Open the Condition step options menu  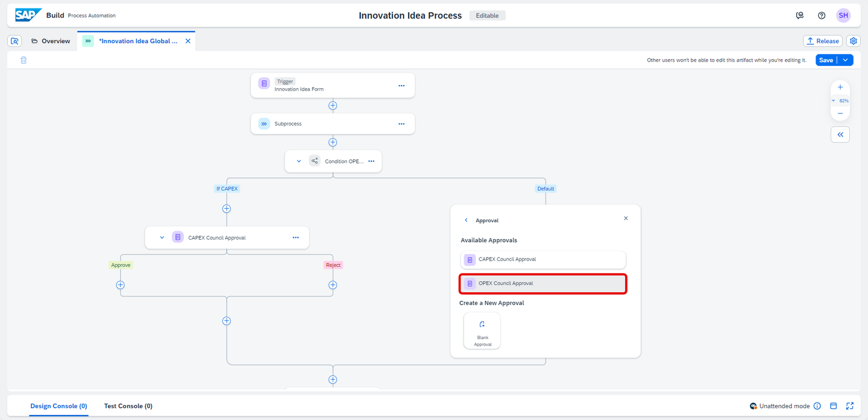click(371, 161)
